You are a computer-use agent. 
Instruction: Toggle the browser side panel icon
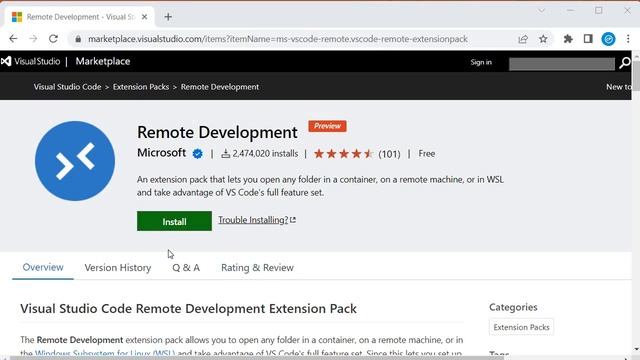588,39
